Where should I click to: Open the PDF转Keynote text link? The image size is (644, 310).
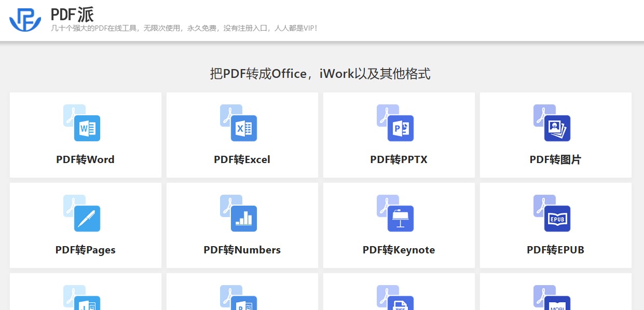pyautogui.click(x=399, y=250)
